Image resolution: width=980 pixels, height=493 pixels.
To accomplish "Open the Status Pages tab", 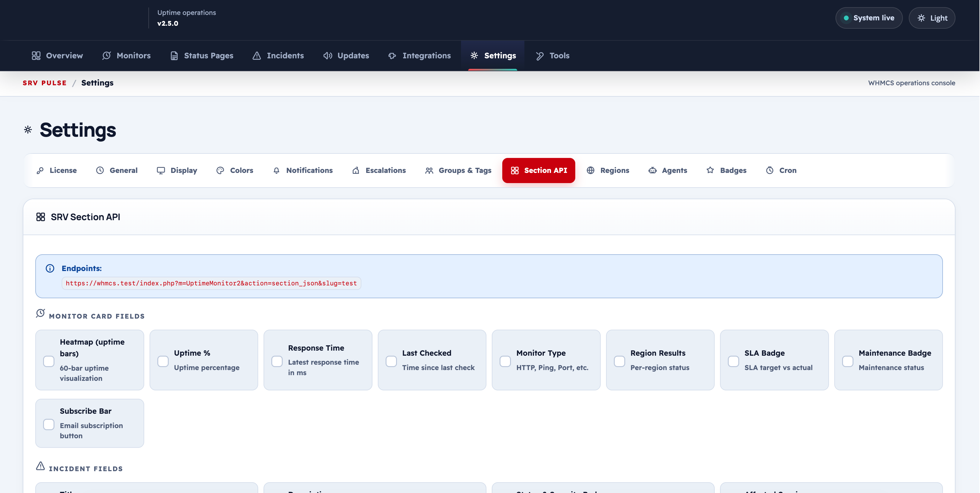I will point(202,56).
